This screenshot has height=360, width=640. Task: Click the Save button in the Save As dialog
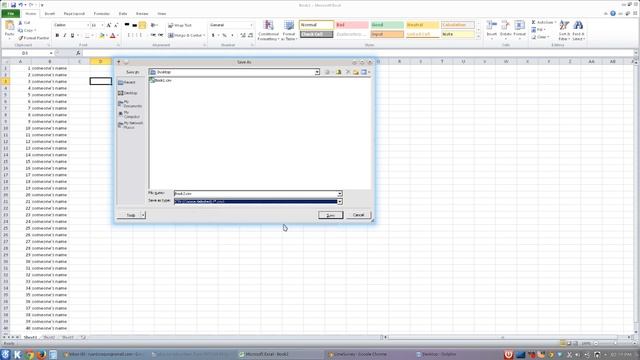[x=331, y=215]
